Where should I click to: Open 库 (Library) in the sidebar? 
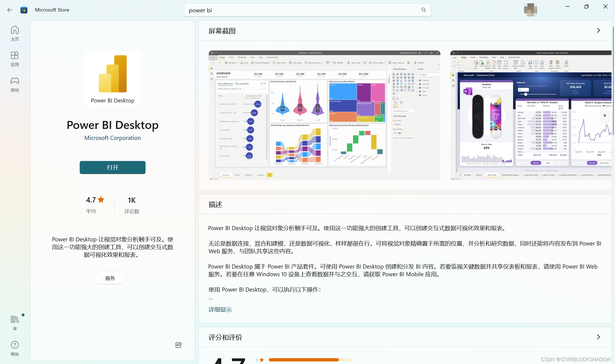[x=15, y=323]
